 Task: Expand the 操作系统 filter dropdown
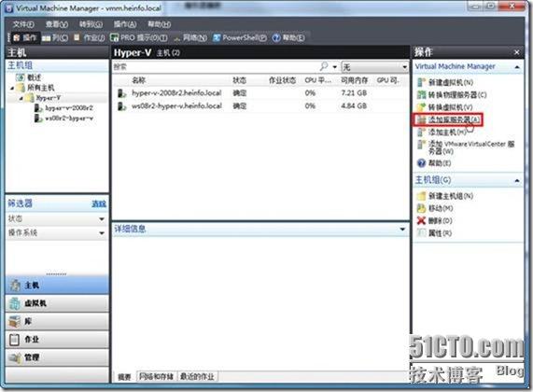102,233
